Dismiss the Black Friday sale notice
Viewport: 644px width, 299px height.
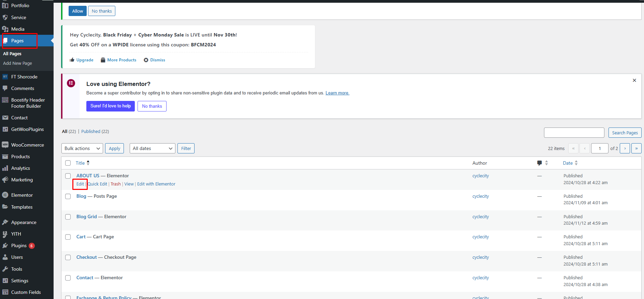154,60
